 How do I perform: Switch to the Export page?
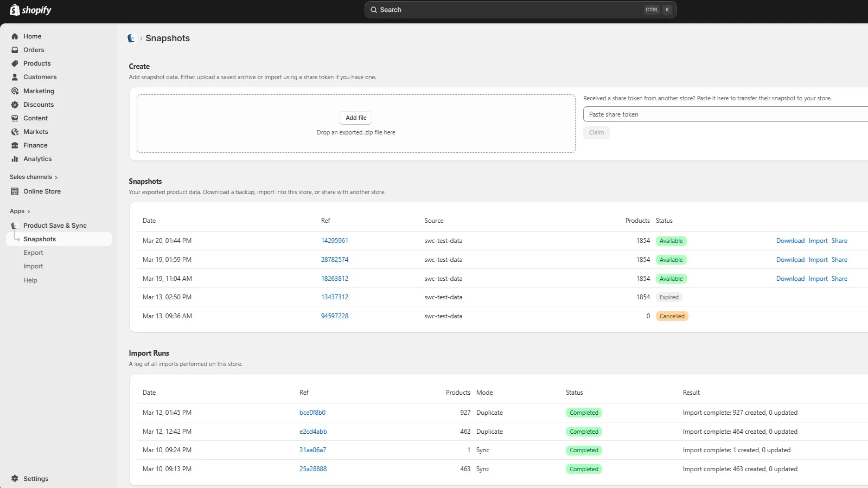coord(33,252)
